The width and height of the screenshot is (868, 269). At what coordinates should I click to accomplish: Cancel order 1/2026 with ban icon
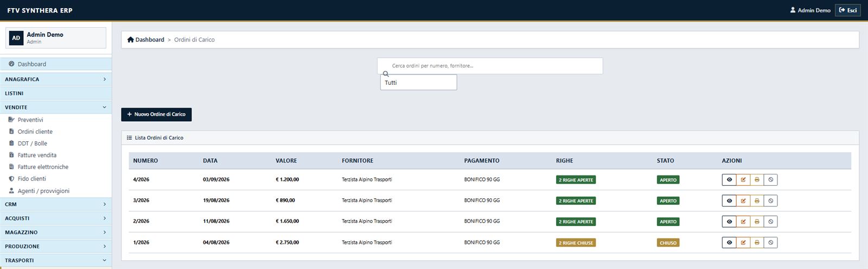[771, 242]
